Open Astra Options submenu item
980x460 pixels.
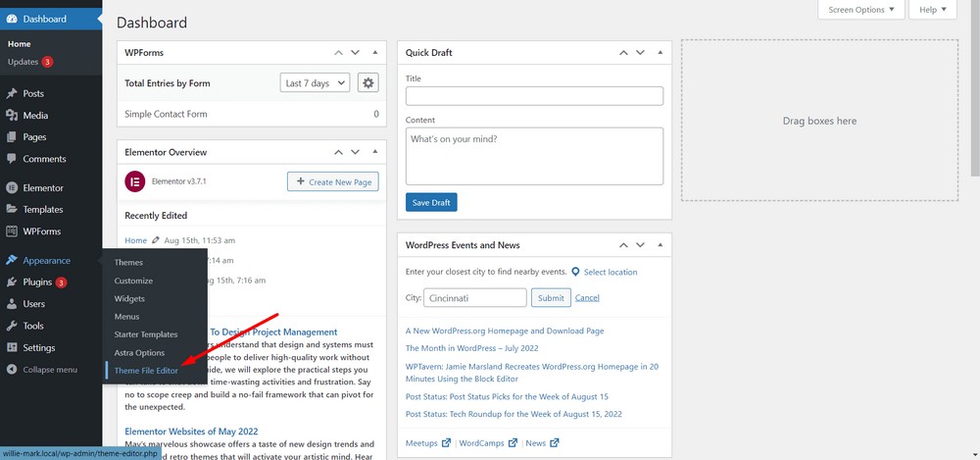[x=139, y=352]
